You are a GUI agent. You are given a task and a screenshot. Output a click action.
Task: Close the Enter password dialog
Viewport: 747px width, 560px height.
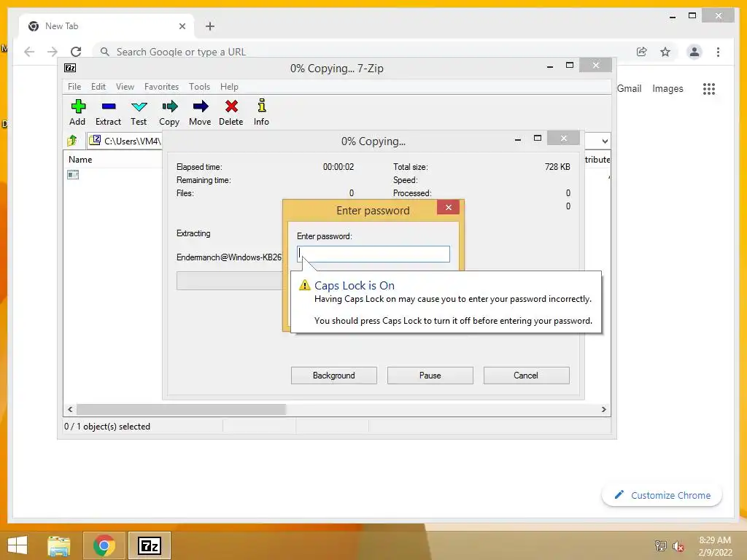(x=449, y=207)
